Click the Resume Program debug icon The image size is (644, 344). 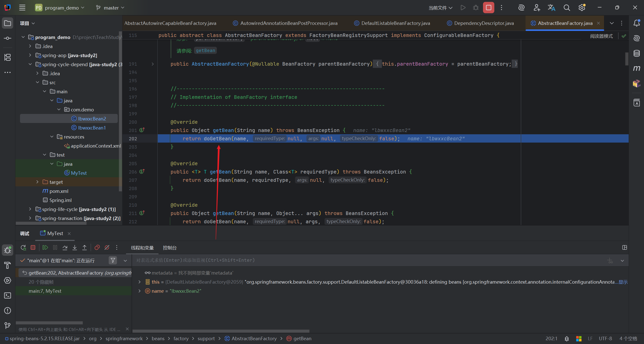point(45,248)
